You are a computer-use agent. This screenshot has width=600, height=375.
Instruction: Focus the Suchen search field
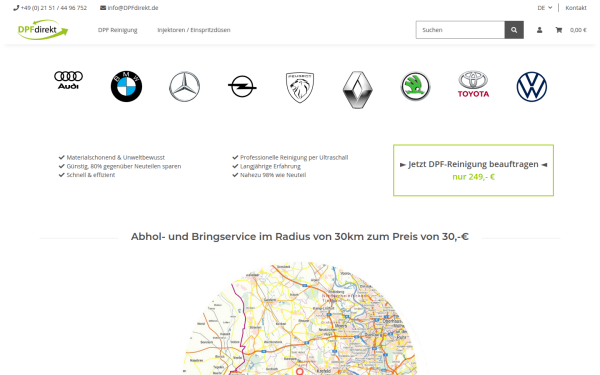(x=460, y=30)
